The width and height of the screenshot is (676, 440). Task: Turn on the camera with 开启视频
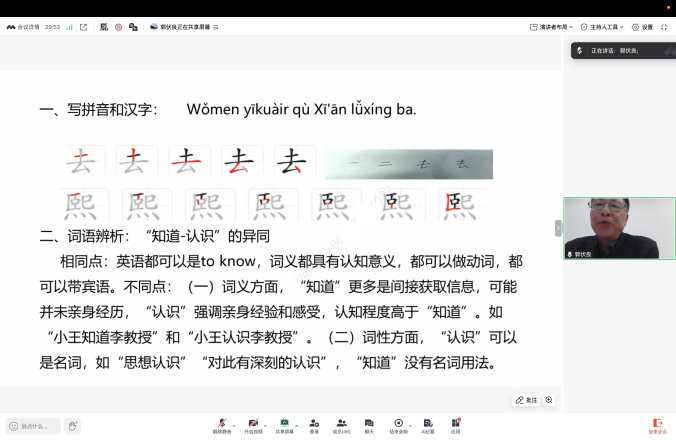(x=252, y=423)
